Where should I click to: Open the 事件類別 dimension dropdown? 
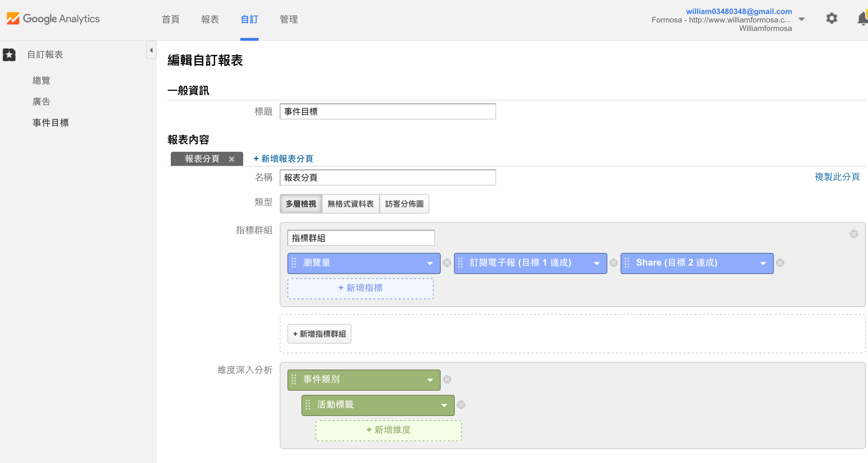tap(430, 380)
